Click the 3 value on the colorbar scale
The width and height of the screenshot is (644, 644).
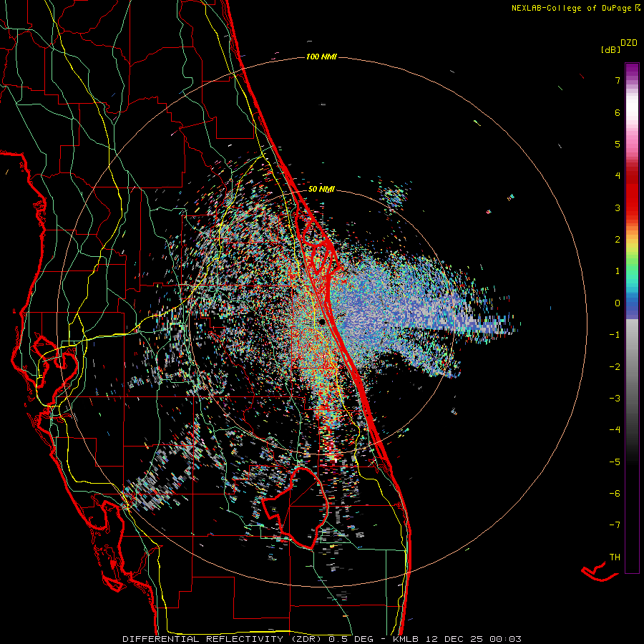click(x=618, y=208)
